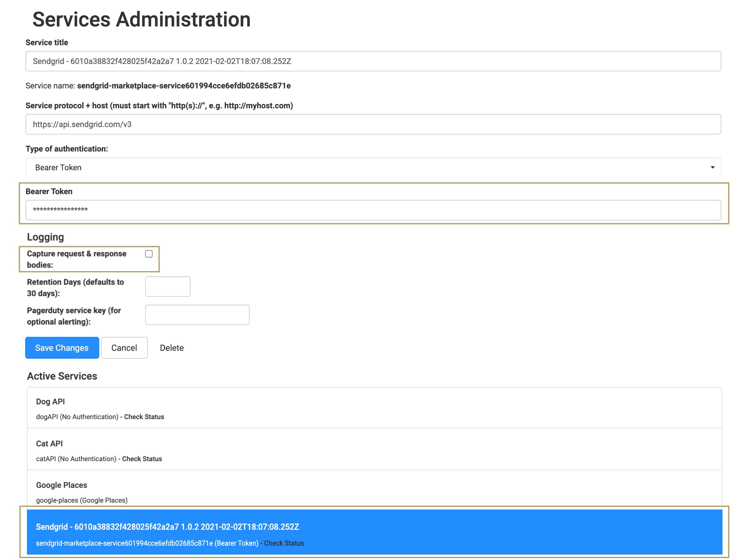Viewport: 751px width, 560px height.
Task: Check Status of the catAPI service
Action: 142,458
